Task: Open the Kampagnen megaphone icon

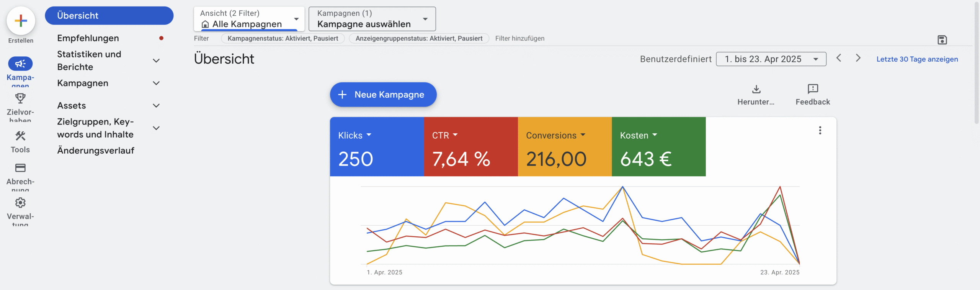Action: pos(20,64)
